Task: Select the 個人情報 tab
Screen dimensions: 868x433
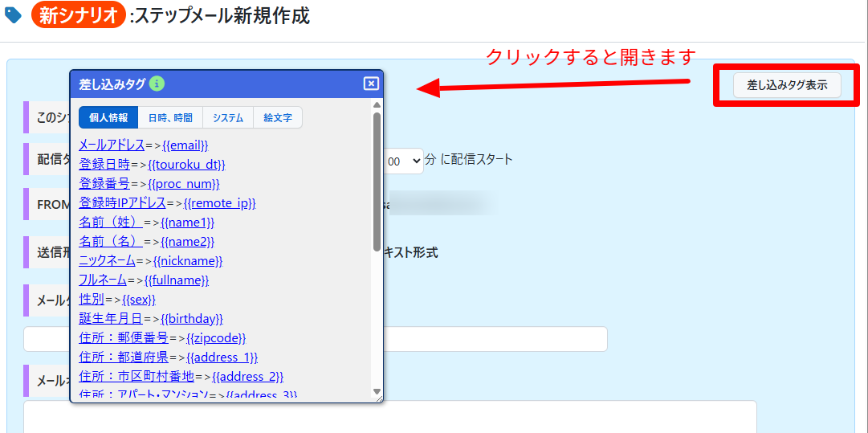Action: point(108,117)
